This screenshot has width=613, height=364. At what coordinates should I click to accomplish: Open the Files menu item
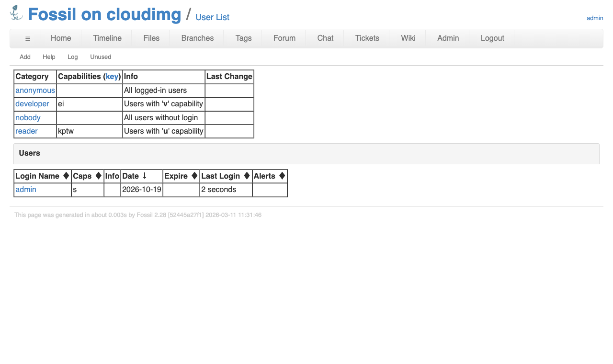[x=151, y=38]
